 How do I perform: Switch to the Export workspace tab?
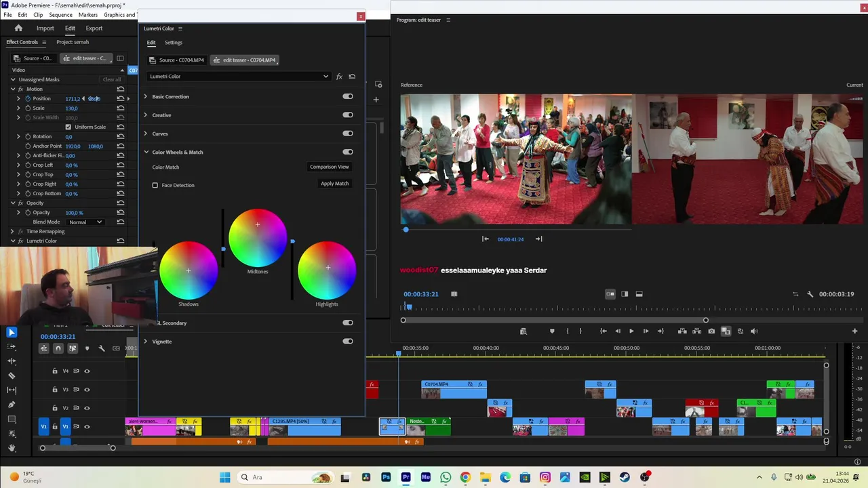(94, 28)
